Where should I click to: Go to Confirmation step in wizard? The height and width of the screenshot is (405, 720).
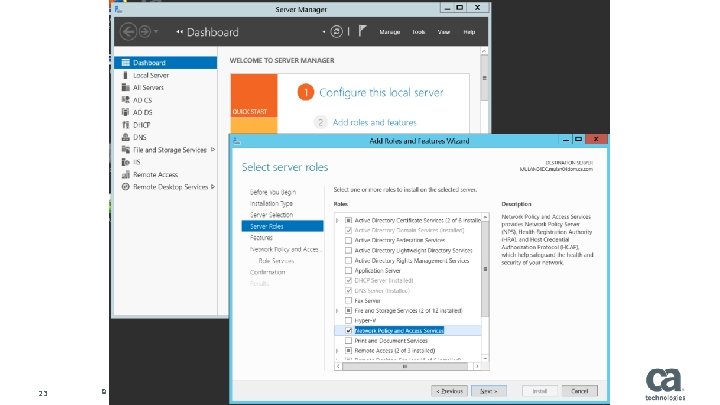pos(267,272)
